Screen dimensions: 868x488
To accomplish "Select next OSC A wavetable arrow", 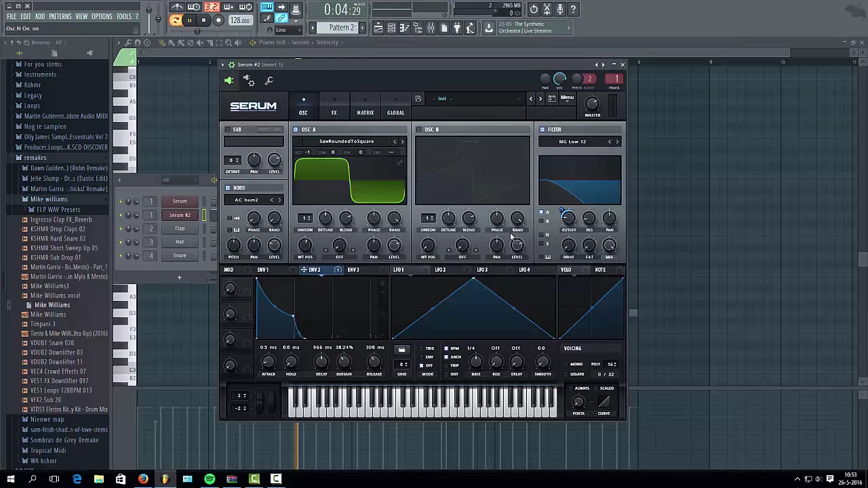I will tap(402, 142).
